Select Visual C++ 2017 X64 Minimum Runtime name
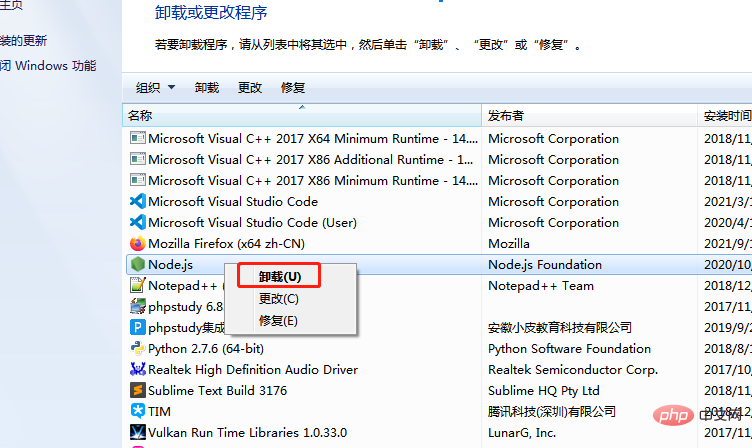Screen dimensions: 752x448 (313, 139)
